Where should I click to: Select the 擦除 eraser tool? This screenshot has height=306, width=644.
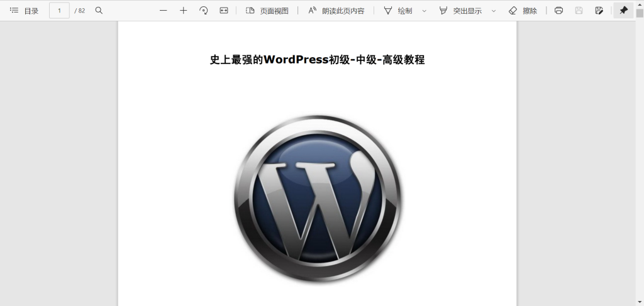point(523,11)
